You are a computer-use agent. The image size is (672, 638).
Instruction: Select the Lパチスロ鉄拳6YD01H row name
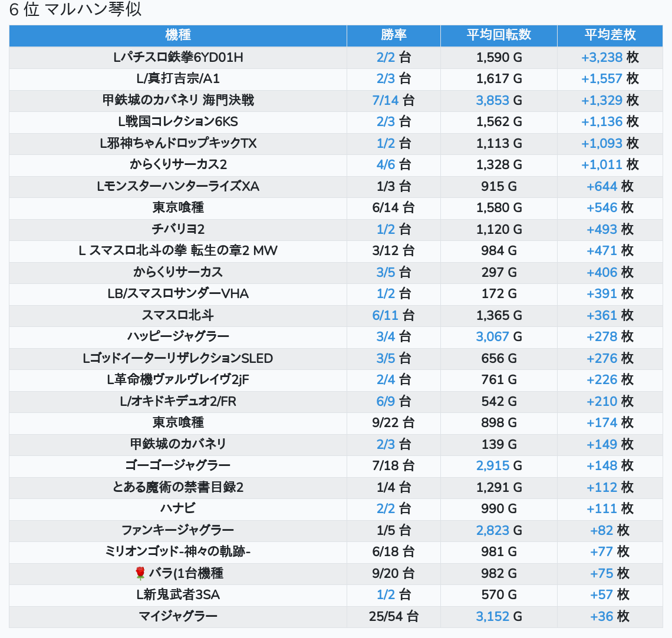(x=178, y=57)
